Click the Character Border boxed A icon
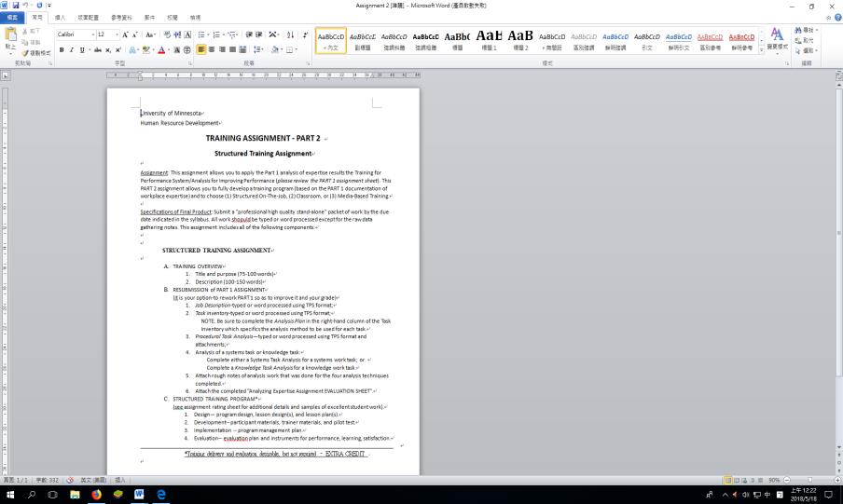 click(187, 34)
